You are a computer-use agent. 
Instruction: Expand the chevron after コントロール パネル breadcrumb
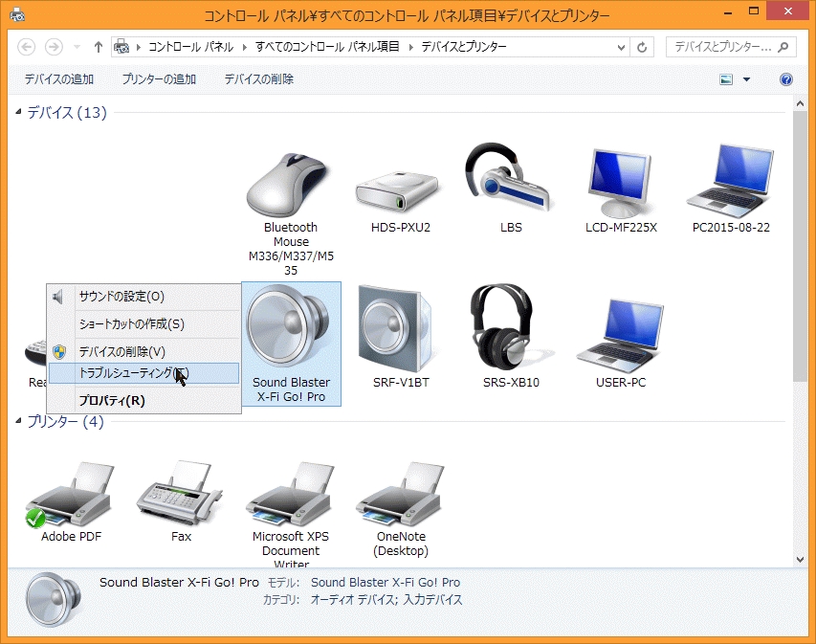[245, 47]
